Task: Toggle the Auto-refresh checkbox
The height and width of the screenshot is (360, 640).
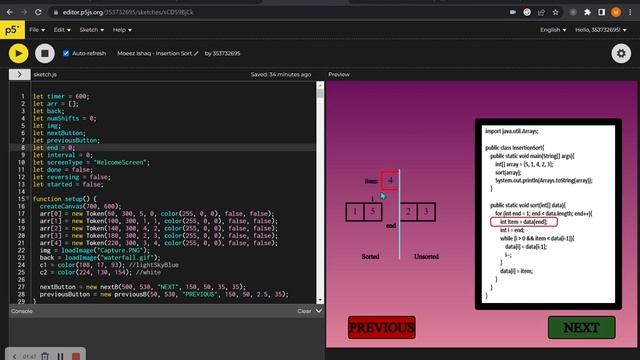Action: [x=66, y=53]
